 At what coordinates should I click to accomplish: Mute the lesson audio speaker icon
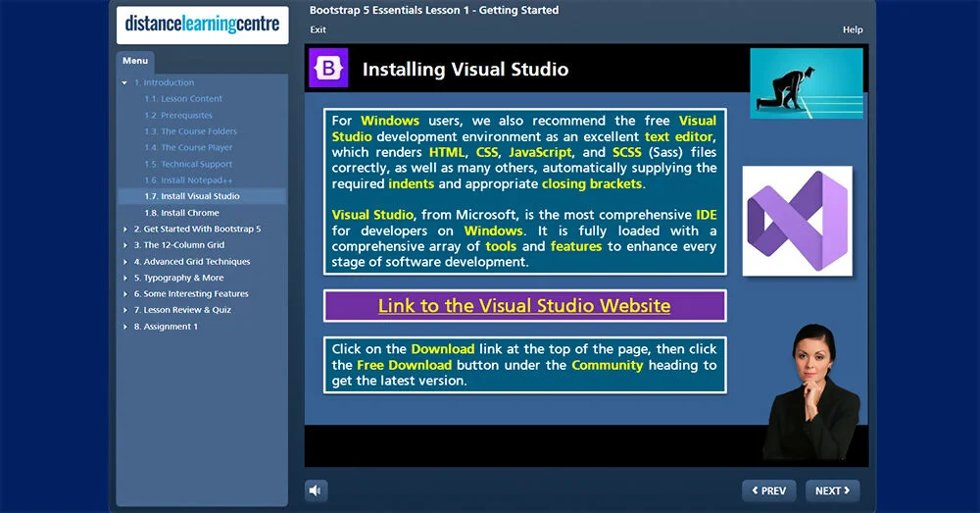click(x=316, y=490)
